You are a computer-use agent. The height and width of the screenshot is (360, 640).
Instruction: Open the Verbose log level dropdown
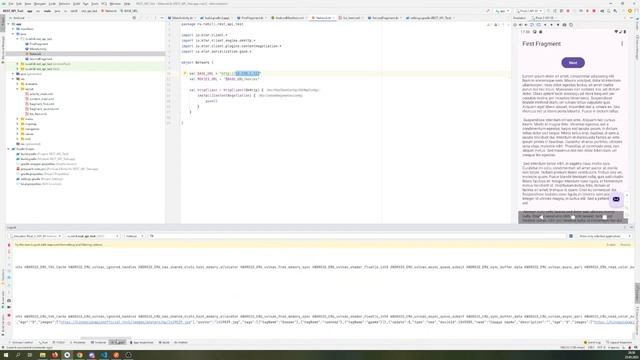click(134, 236)
